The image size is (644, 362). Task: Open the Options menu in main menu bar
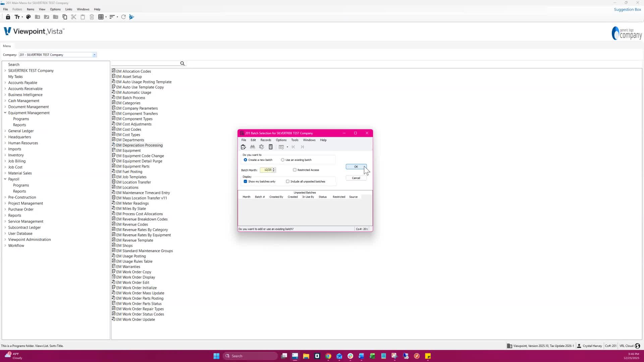pyautogui.click(x=55, y=9)
